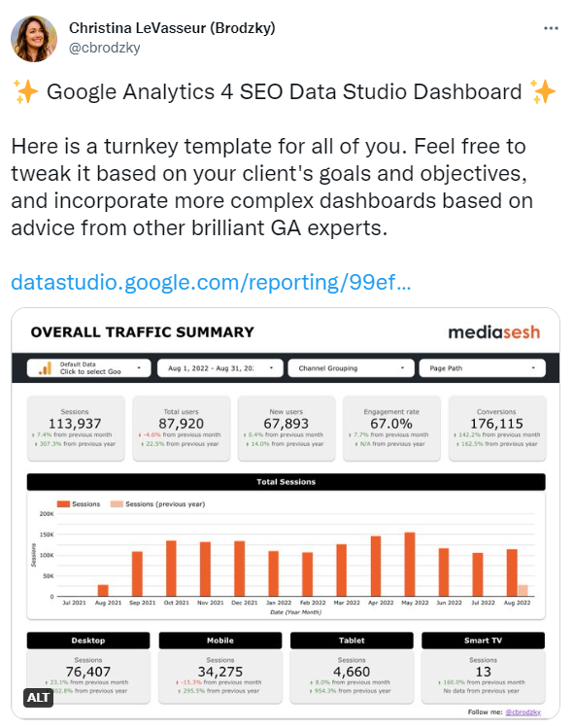Click the May 2022 sessions bar
The image size is (574, 728).
(410, 564)
